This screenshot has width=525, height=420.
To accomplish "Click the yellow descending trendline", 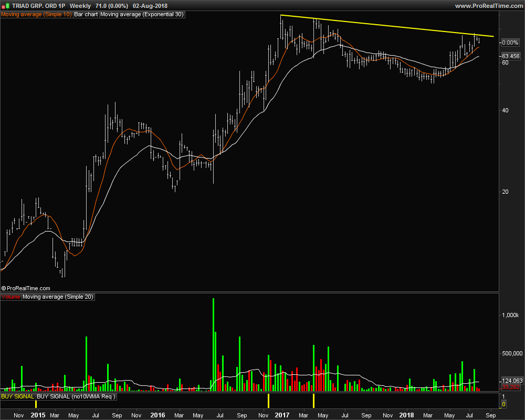I will tap(387, 25).
